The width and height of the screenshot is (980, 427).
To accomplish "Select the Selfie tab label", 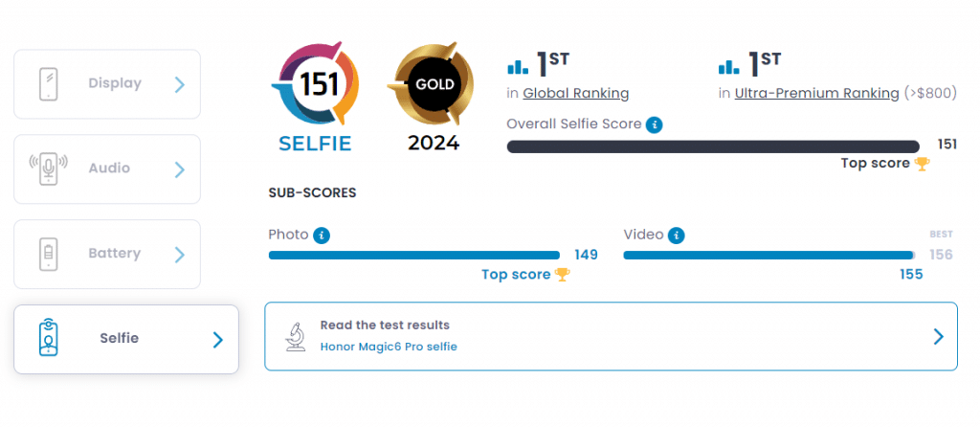I will click(120, 338).
